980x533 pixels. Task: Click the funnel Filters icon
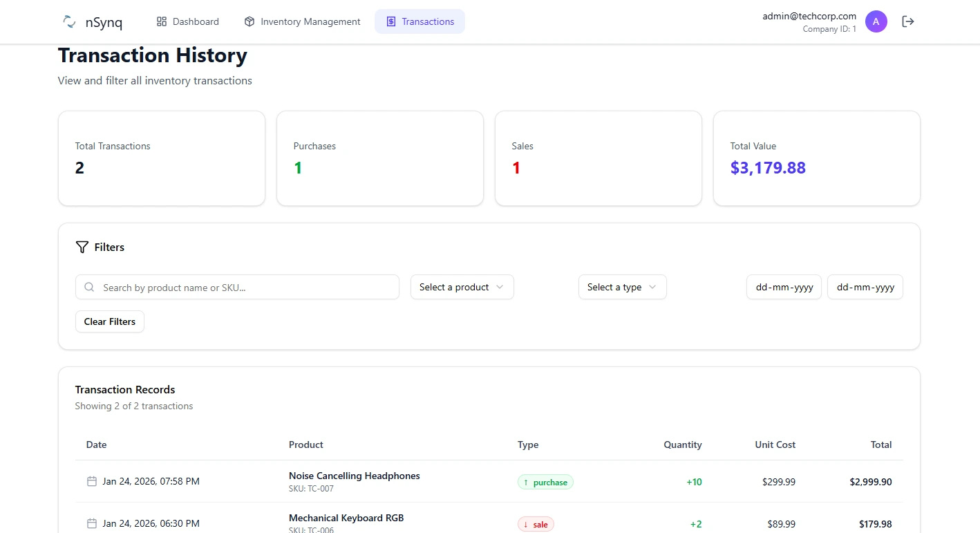[82, 247]
